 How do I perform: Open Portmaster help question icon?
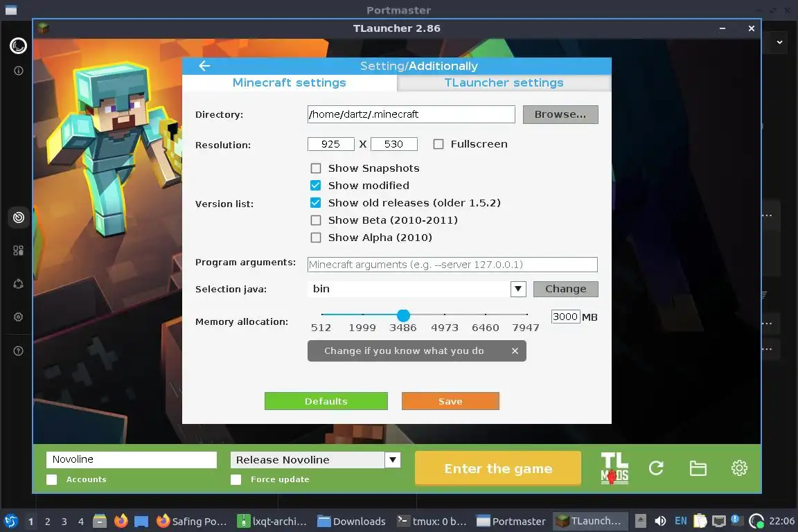(18, 351)
